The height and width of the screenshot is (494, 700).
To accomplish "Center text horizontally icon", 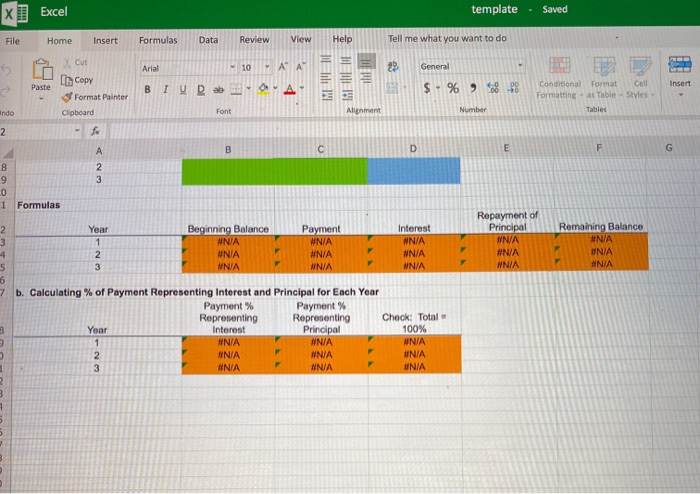I will (x=346, y=79).
